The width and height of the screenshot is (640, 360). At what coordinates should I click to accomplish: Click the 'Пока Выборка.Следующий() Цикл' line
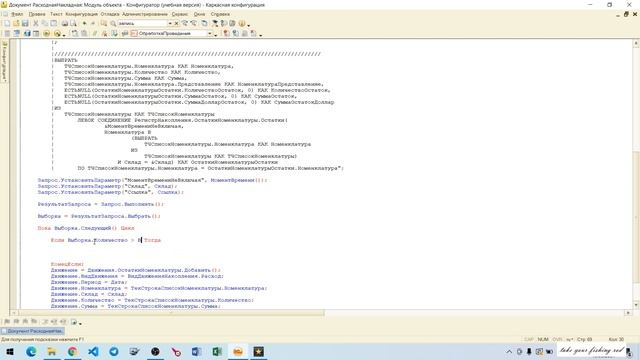tap(86, 228)
